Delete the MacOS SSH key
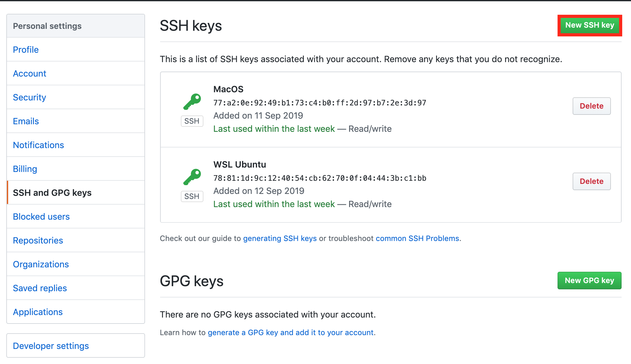 (591, 106)
